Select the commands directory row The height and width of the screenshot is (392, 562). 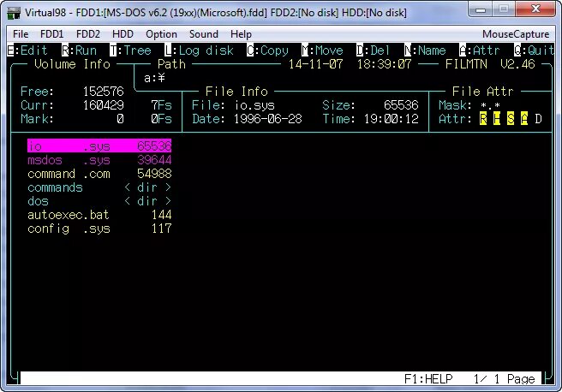(x=99, y=187)
